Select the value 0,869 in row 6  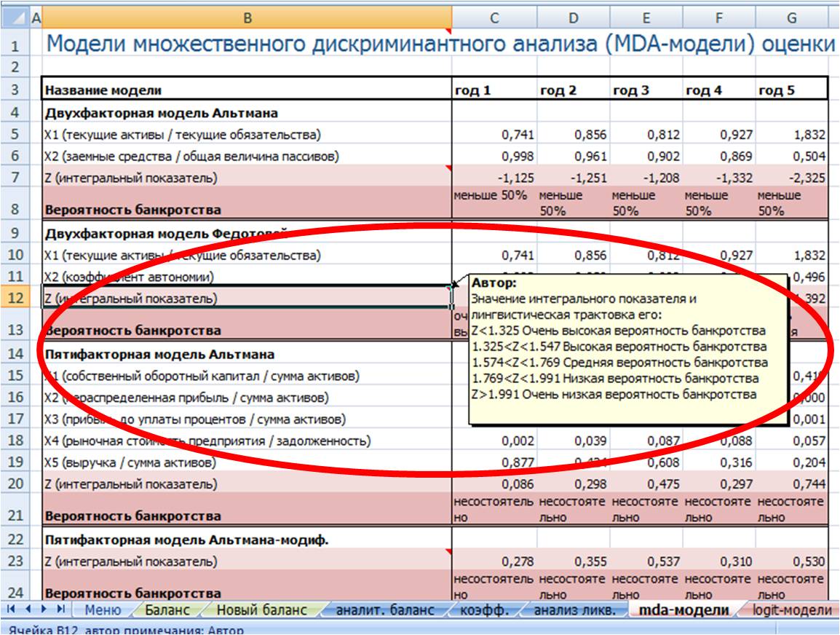[x=719, y=156]
